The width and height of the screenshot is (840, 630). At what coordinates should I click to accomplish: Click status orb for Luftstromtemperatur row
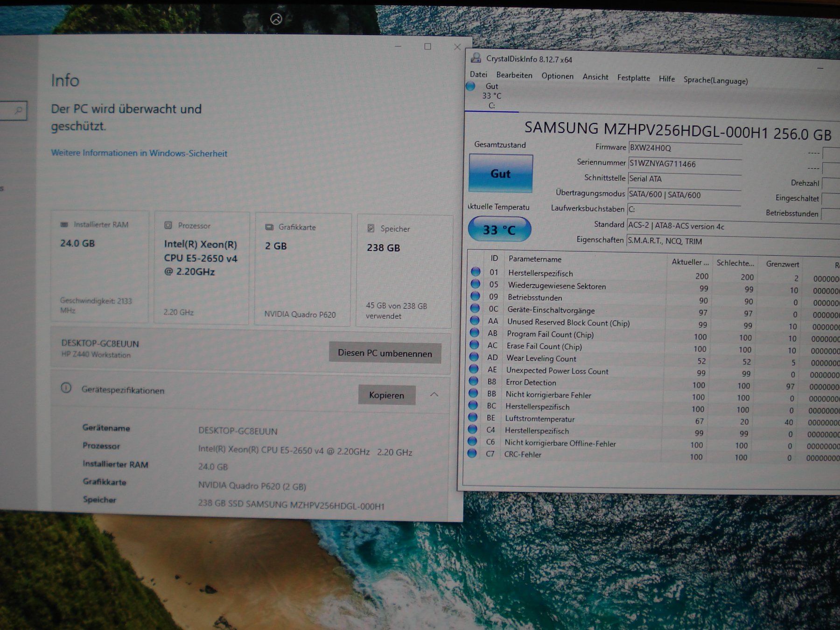point(473,417)
